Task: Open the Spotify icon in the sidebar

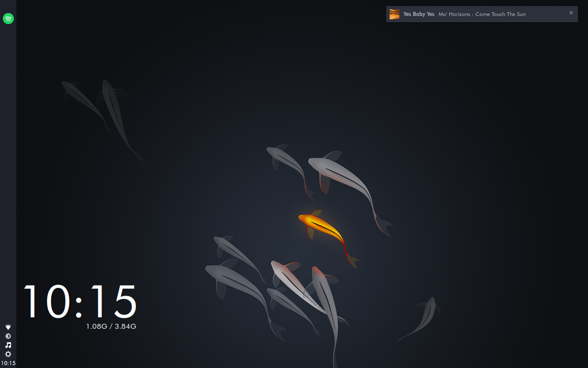Action: pyautogui.click(x=8, y=18)
